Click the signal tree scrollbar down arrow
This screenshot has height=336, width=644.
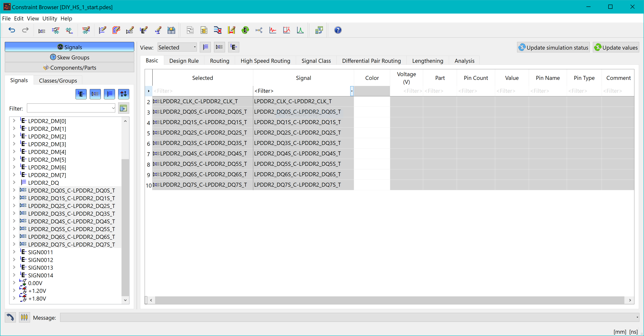coord(125,300)
